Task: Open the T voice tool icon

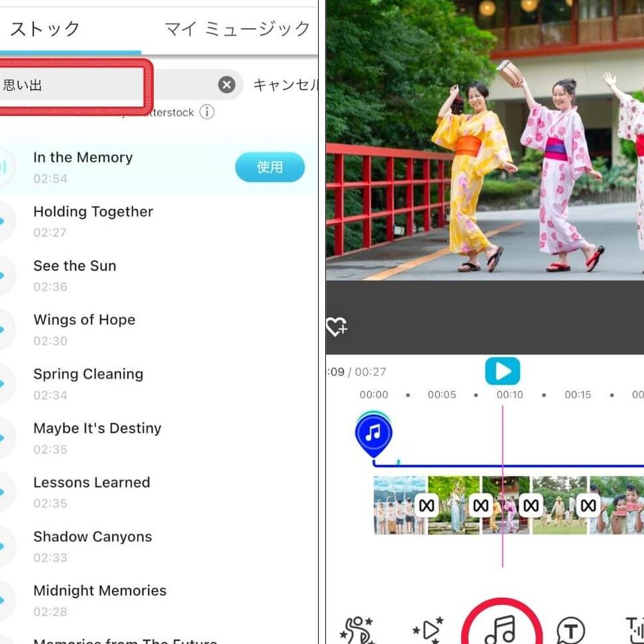Action: [635, 629]
